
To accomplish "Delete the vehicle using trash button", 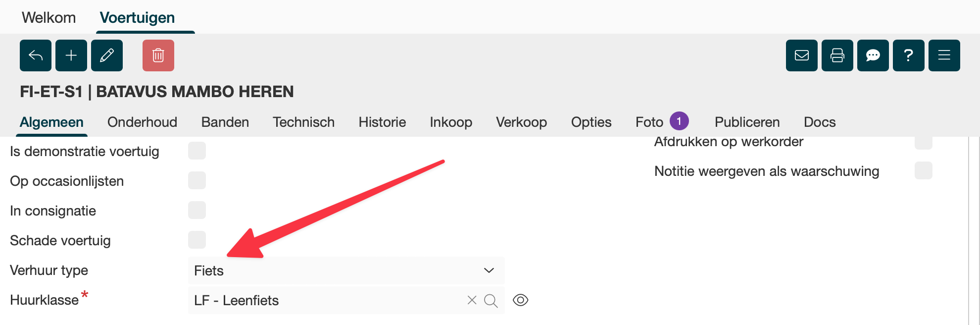I will 158,55.
